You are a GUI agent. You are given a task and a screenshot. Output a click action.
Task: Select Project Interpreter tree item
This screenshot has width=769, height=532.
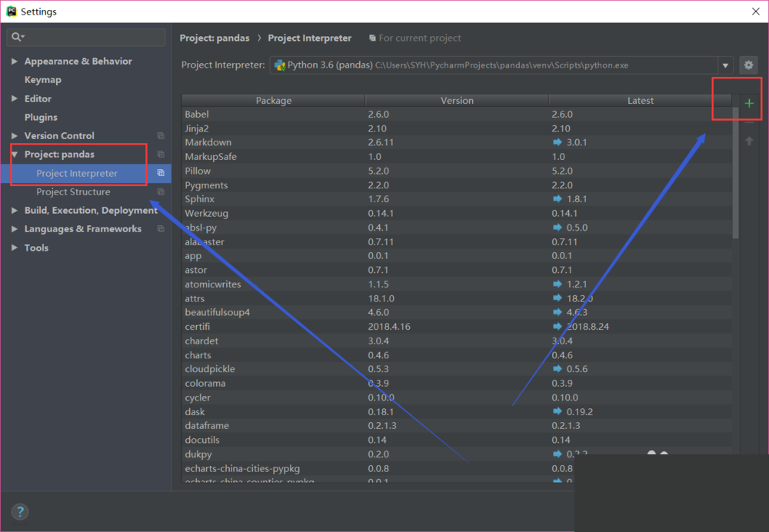76,173
